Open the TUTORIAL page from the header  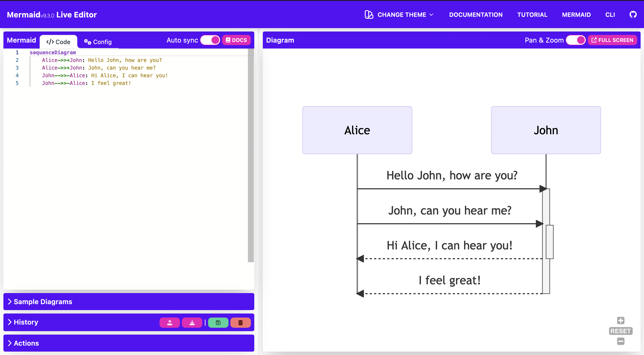(532, 14)
